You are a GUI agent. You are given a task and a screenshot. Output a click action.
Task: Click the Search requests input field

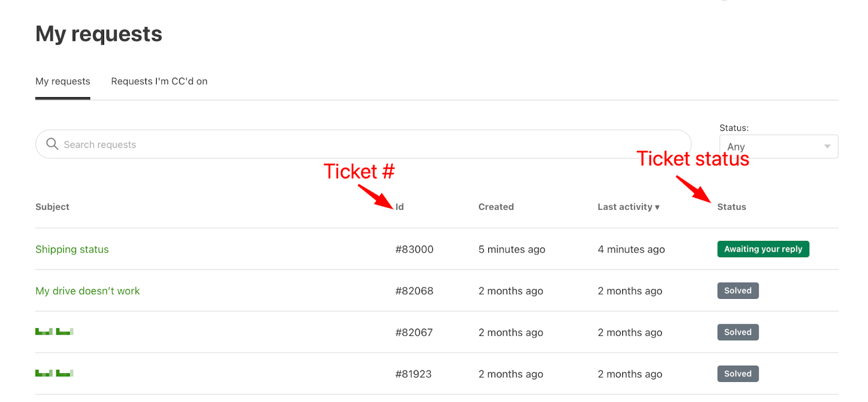(363, 144)
